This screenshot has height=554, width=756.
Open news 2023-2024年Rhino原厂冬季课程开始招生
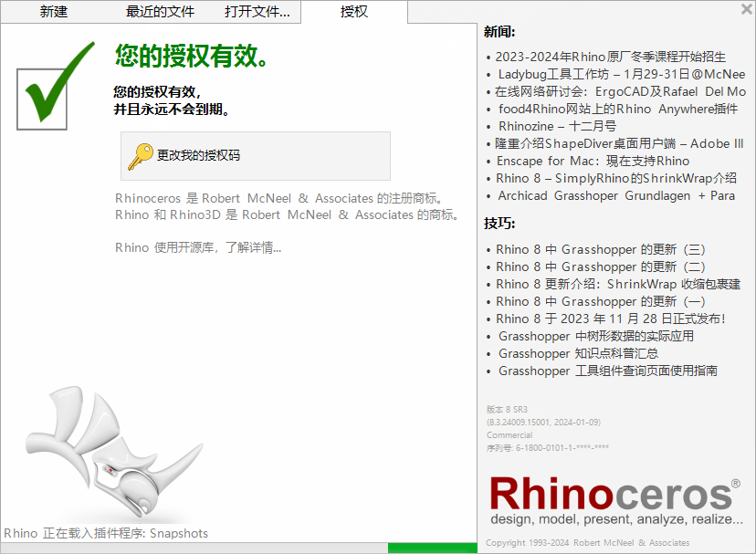pos(611,57)
